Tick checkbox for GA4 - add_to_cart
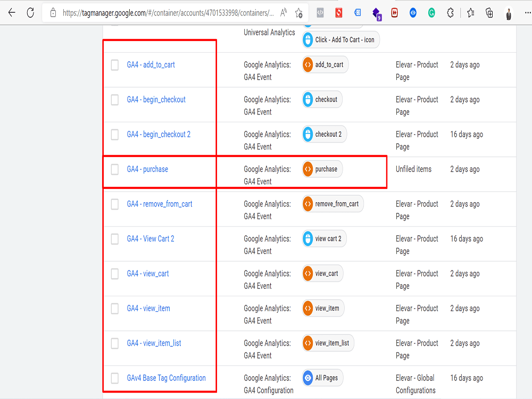Screen dimensions: 532x399 coord(115,65)
